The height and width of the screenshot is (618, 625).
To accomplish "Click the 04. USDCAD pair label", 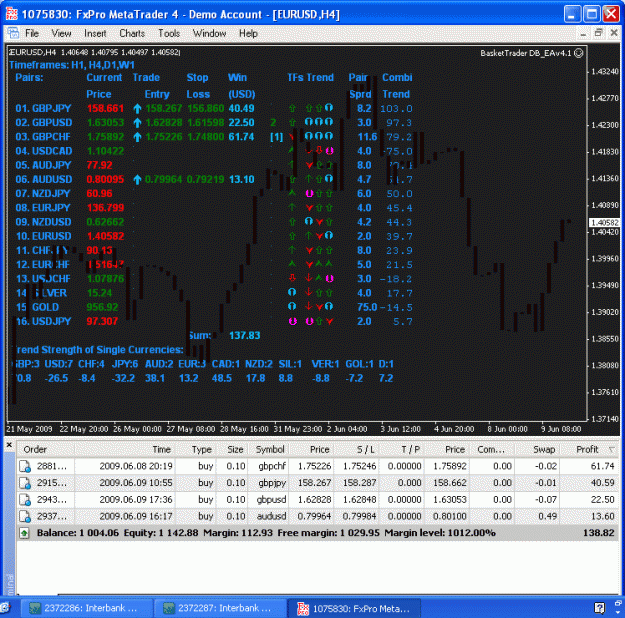I will coord(44,151).
